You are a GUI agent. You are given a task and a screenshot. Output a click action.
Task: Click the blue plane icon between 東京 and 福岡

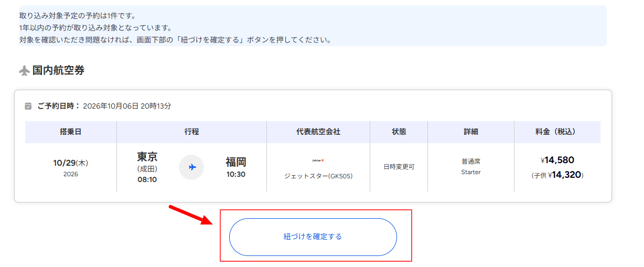[x=191, y=167]
